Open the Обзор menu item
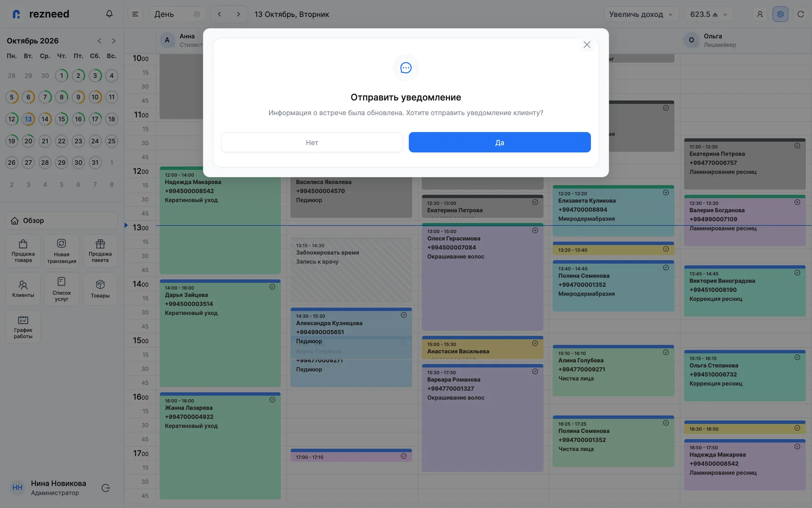 point(62,220)
